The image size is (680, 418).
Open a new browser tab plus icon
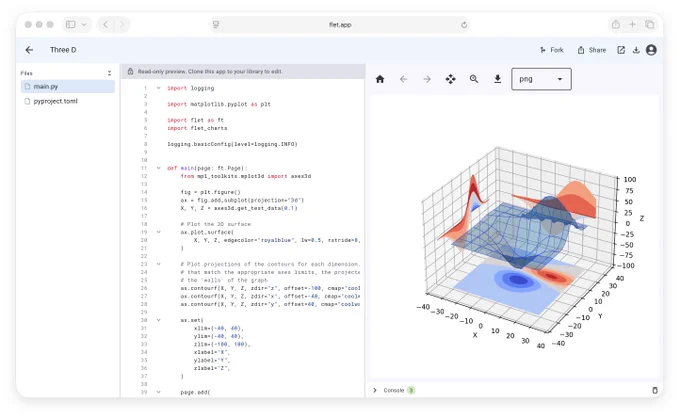click(632, 25)
